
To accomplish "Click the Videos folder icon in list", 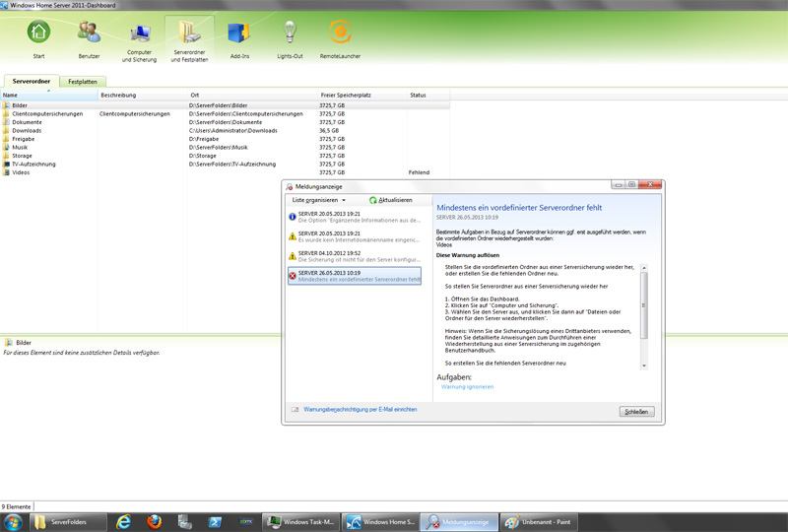I will pos(6,172).
